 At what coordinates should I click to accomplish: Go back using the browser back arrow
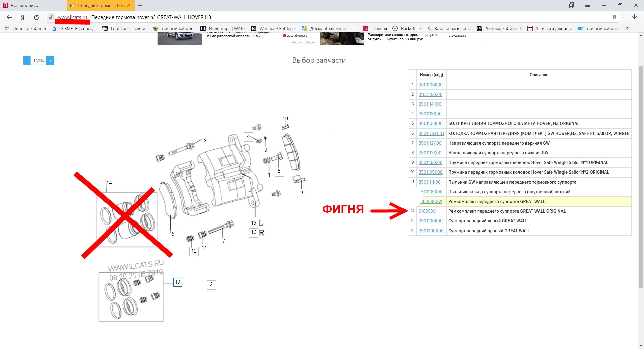click(x=9, y=17)
